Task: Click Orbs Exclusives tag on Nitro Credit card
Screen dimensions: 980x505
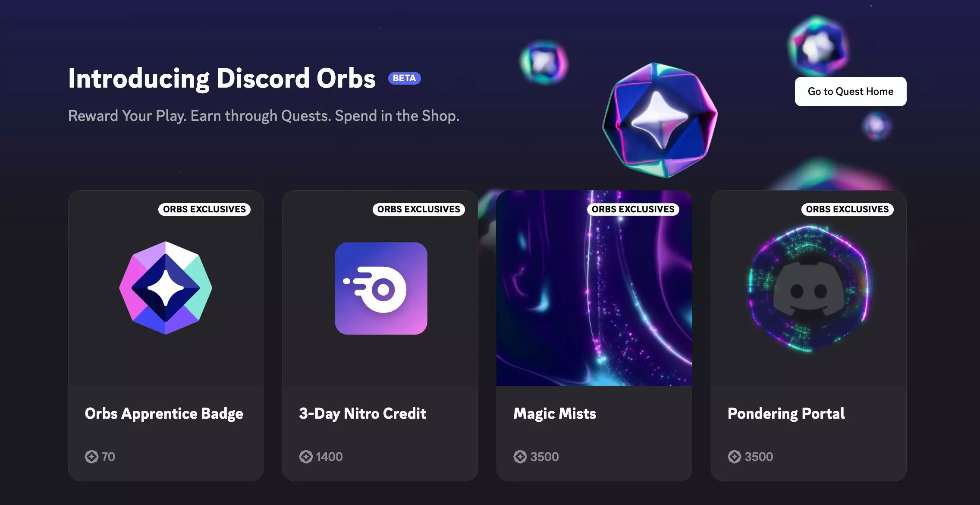Action: (x=419, y=209)
